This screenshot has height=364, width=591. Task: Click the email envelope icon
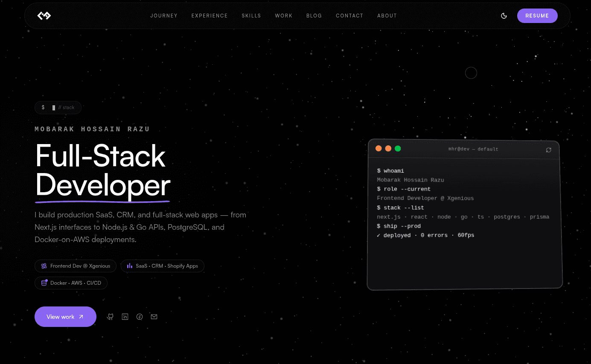(154, 317)
